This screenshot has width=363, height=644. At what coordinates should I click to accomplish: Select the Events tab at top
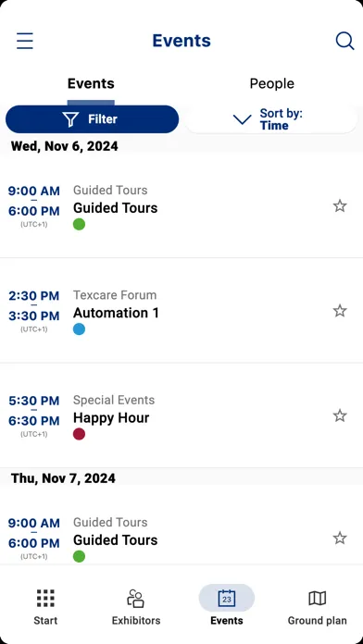click(x=91, y=84)
